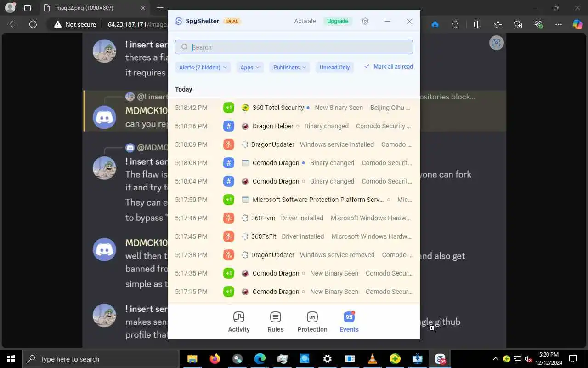Open browser Favorites star icon
Image resolution: width=588 pixels, height=368 pixels.
tap(498, 24)
